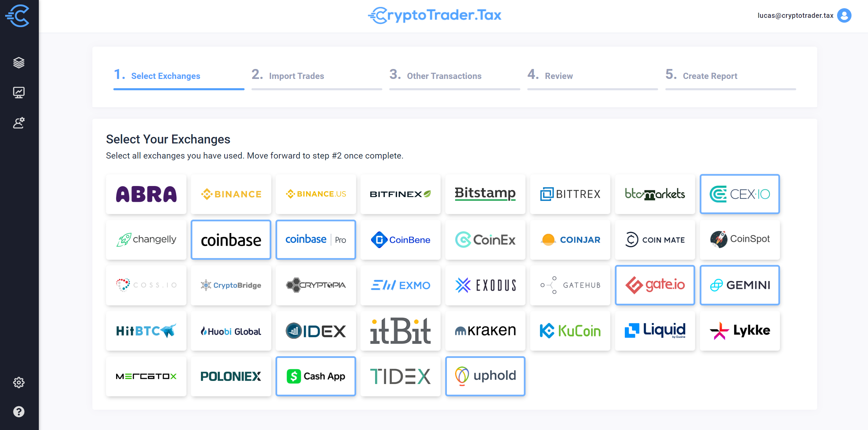Screen dimensions: 868x430
Task: Click the help question mark icon
Action: tap(19, 412)
